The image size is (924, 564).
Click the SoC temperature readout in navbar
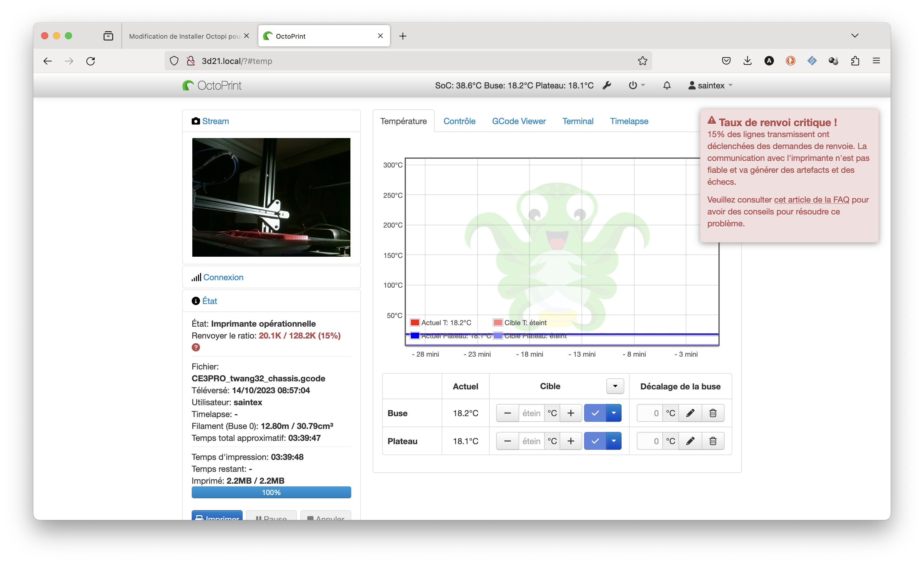point(458,85)
